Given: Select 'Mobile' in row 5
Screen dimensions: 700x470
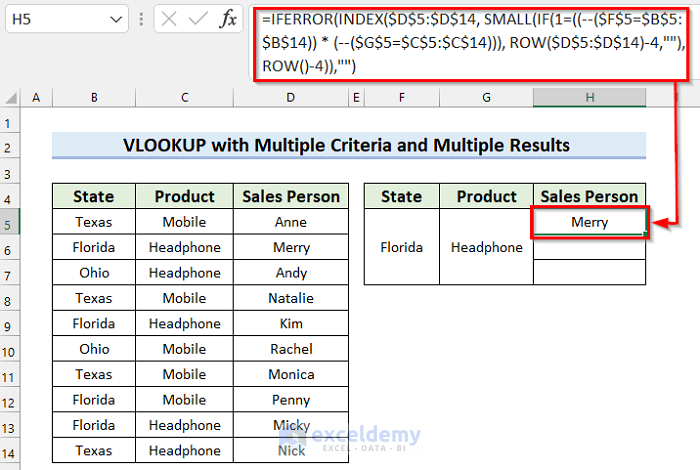Looking at the screenshot, I should pyautogui.click(x=184, y=222).
